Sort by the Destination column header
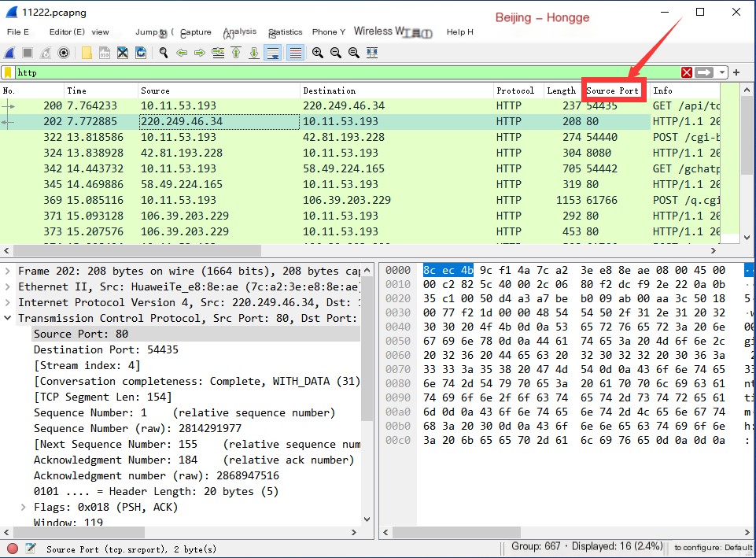The width and height of the screenshot is (756, 558). (x=397, y=91)
